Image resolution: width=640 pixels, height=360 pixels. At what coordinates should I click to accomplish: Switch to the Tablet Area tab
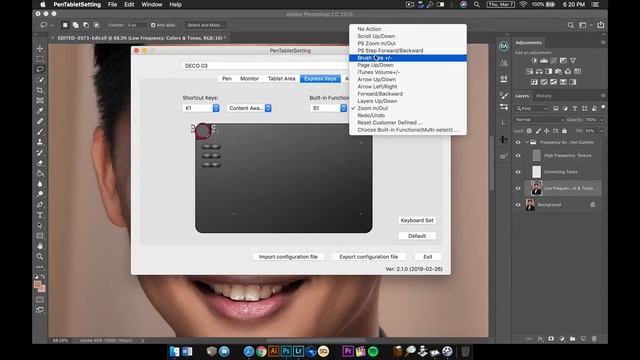click(x=281, y=78)
